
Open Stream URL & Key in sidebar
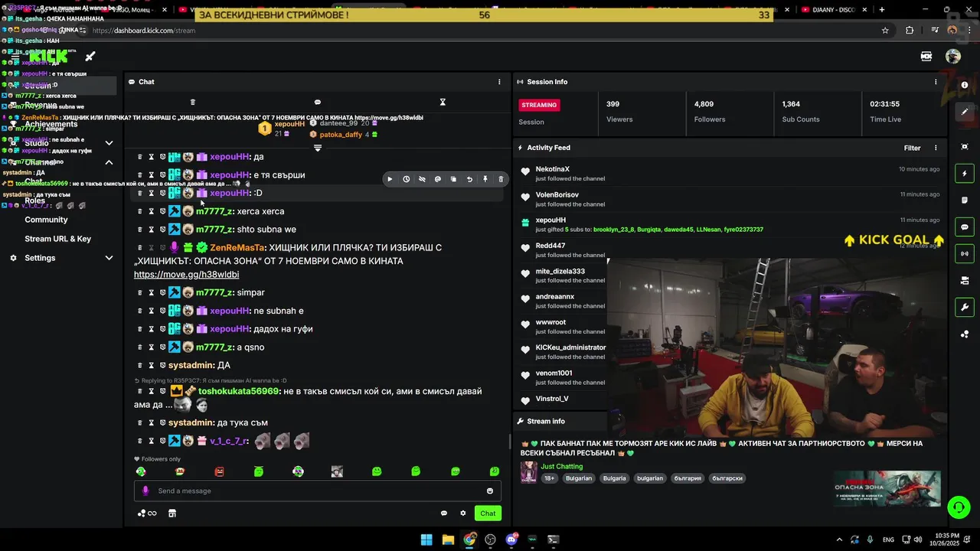[x=57, y=239]
